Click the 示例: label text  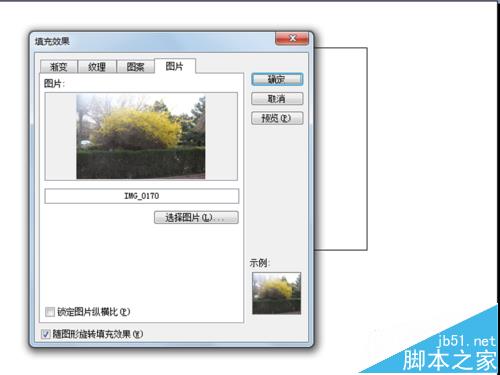[259, 263]
